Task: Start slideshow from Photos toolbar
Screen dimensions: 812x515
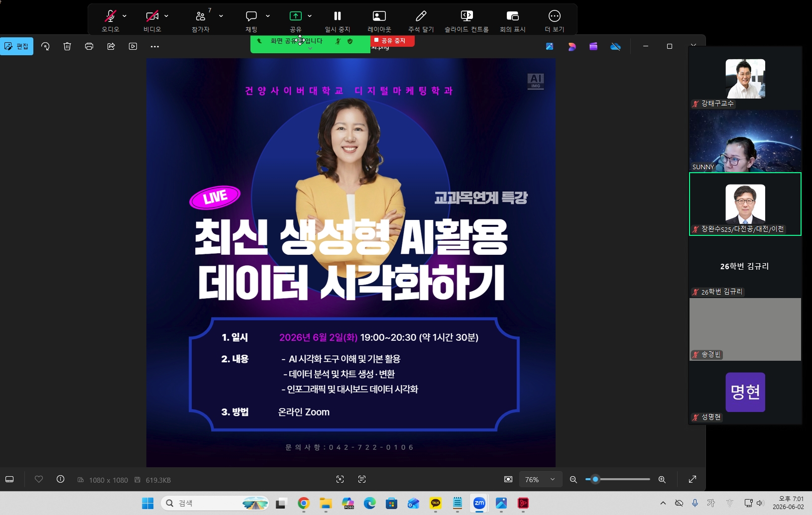Action: point(133,46)
